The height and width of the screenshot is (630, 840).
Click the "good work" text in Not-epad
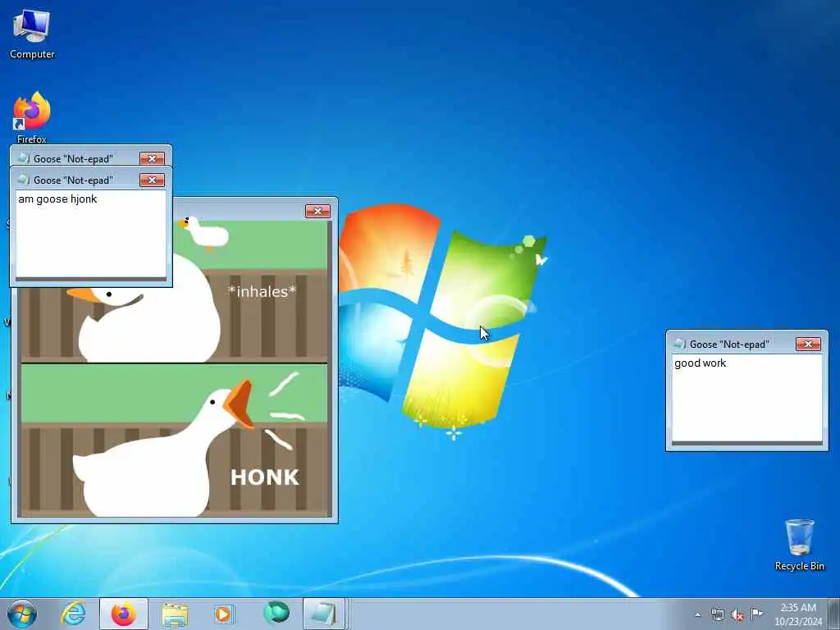pyautogui.click(x=700, y=363)
